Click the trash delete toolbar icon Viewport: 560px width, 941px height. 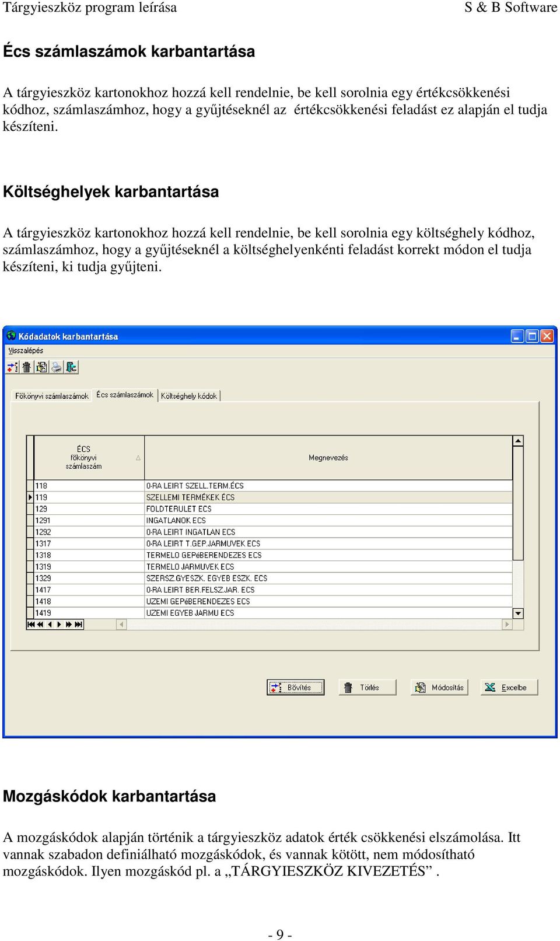pyautogui.click(x=27, y=367)
